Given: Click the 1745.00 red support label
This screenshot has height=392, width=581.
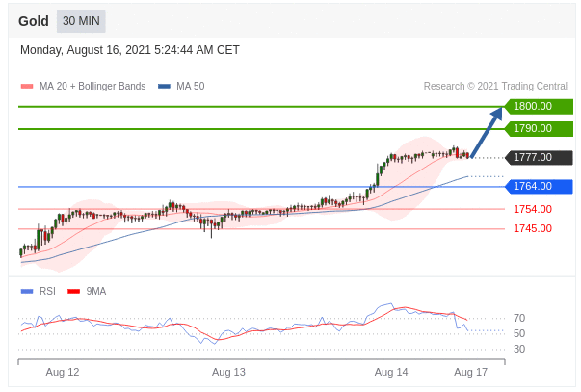Looking at the screenshot, I should [x=532, y=228].
